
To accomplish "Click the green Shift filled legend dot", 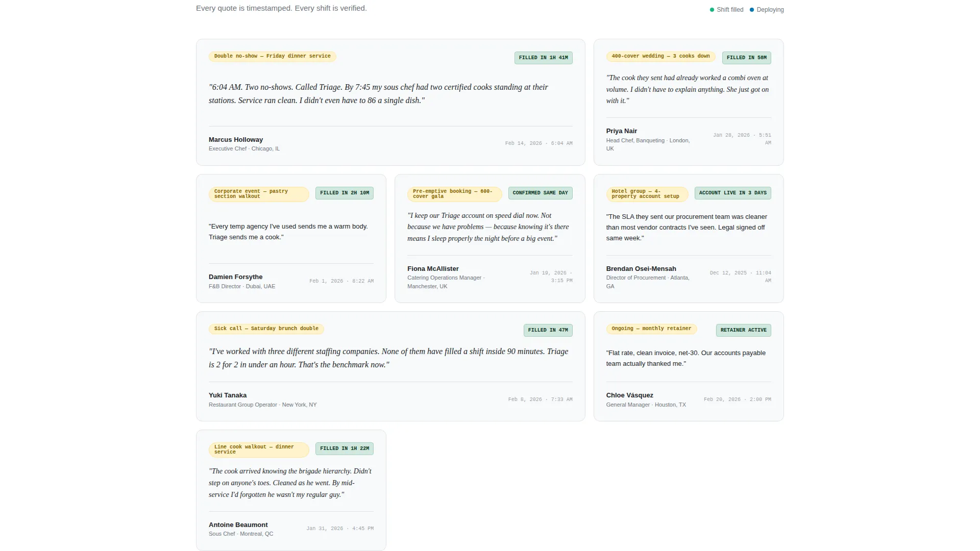I will [712, 10].
